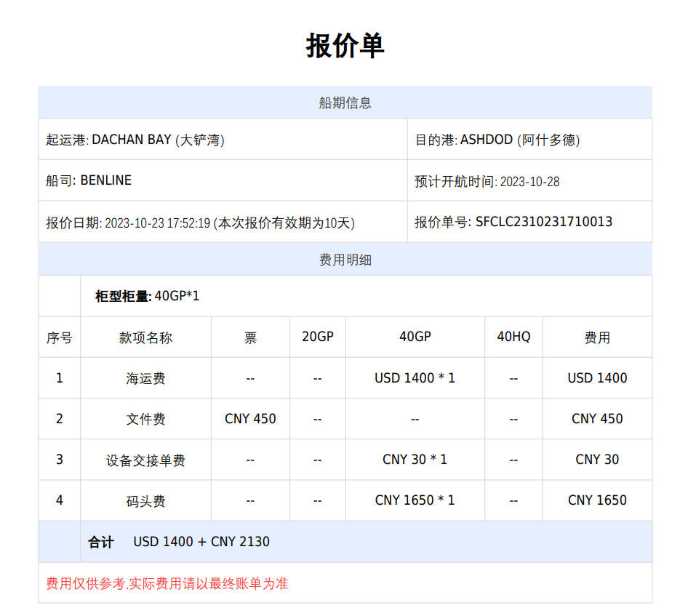Click the 报价日期 timestamp text

pos(200,223)
